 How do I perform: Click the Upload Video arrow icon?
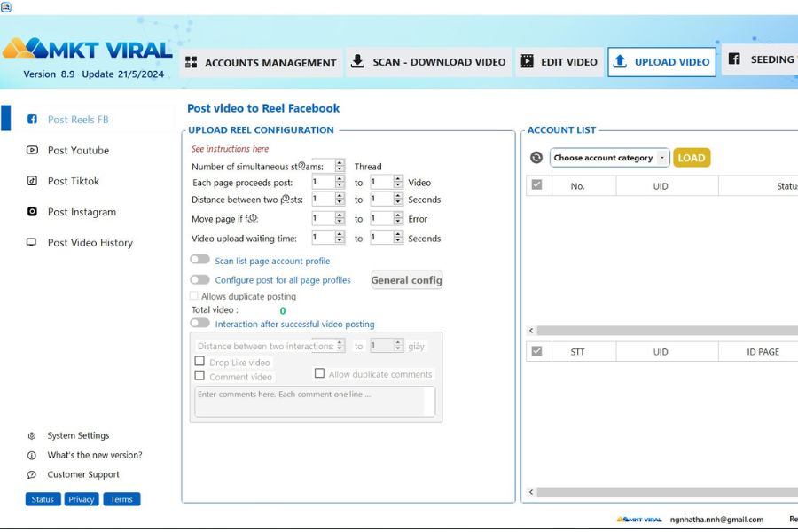620,61
